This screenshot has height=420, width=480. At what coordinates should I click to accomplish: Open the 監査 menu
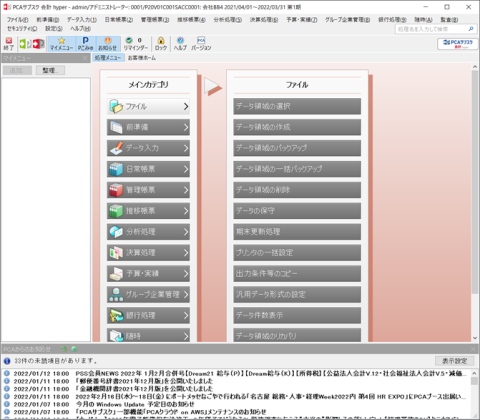tap(449, 20)
